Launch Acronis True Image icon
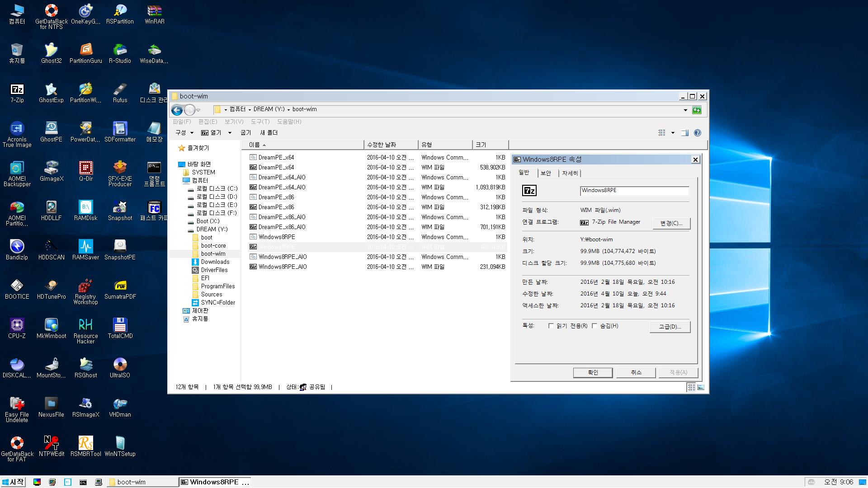 pyautogui.click(x=17, y=135)
